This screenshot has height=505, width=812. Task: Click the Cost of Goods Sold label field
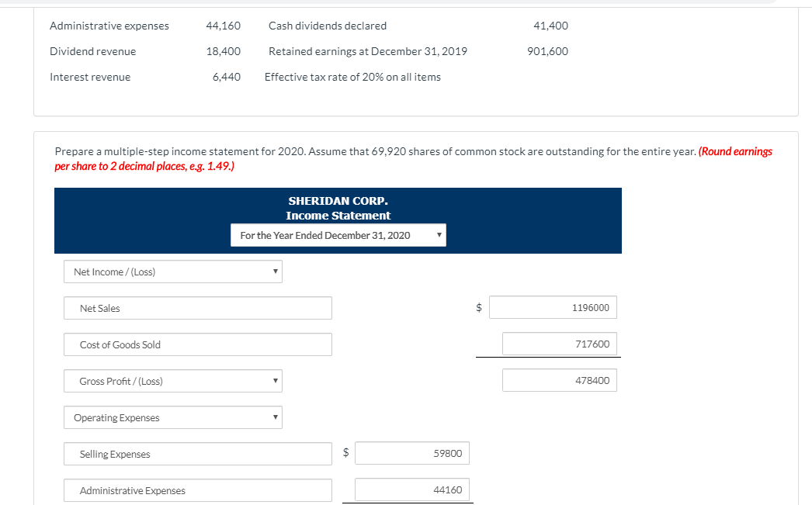pos(197,344)
